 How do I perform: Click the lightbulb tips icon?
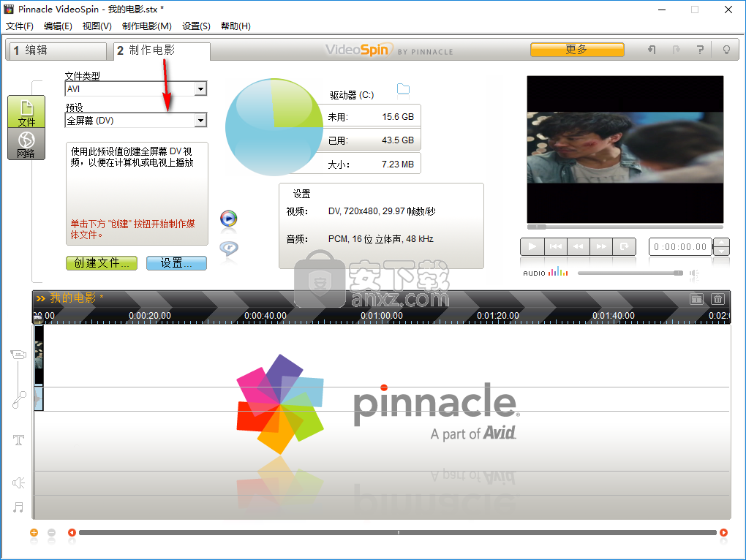726,50
